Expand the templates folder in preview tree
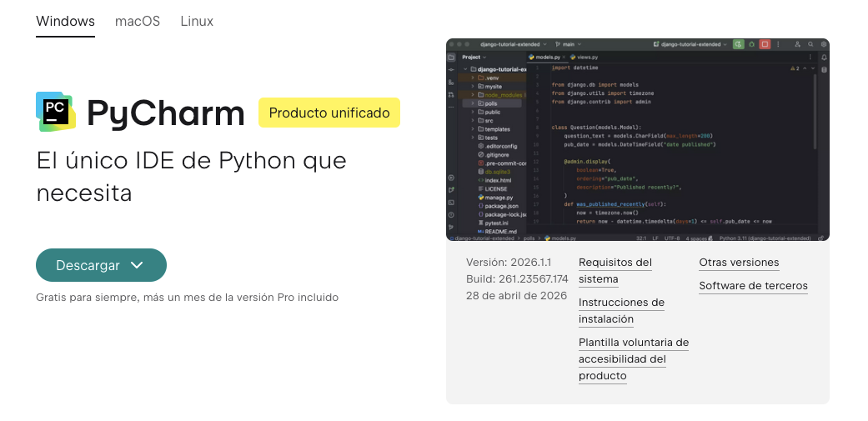 [473, 129]
